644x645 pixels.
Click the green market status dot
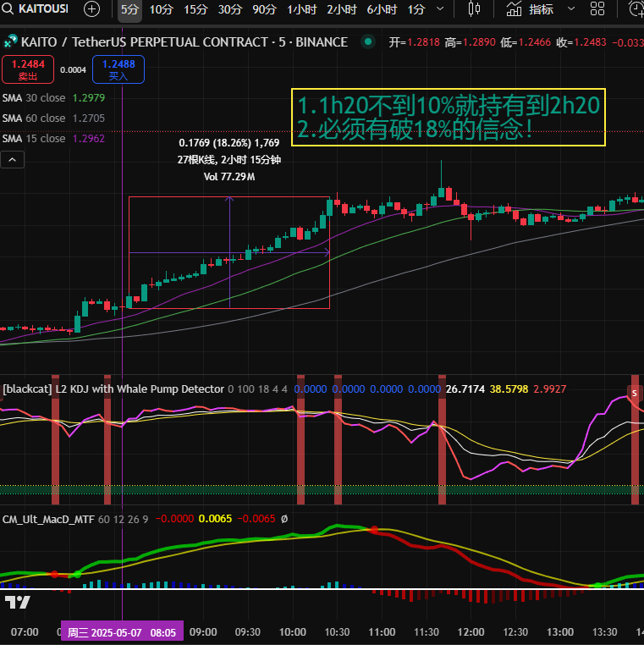click(368, 41)
